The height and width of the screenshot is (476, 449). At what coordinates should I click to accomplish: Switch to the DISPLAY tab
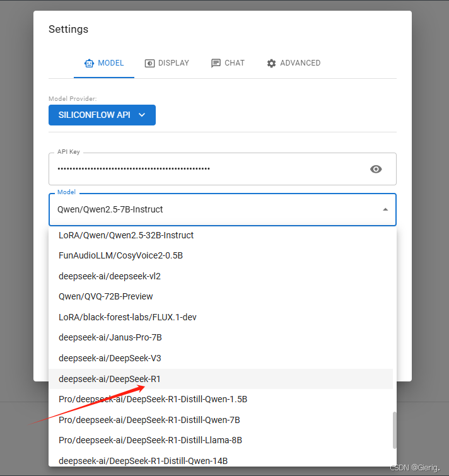pos(167,63)
